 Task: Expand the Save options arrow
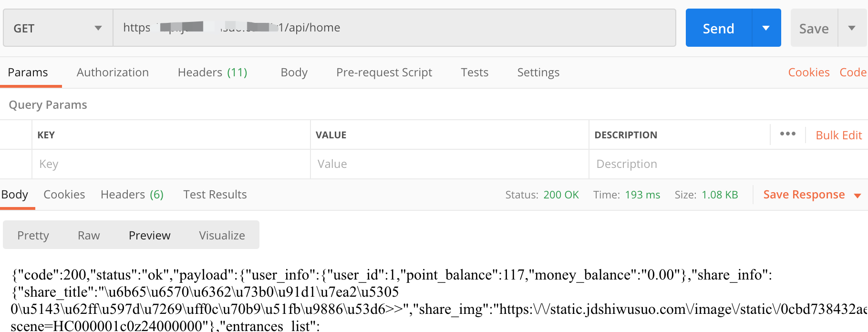click(x=852, y=28)
